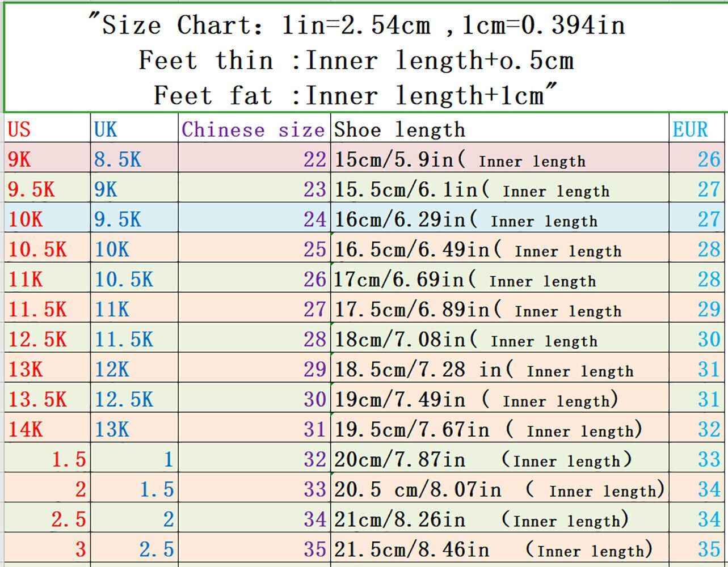Click the EUR size 26 cell

[696, 159]
